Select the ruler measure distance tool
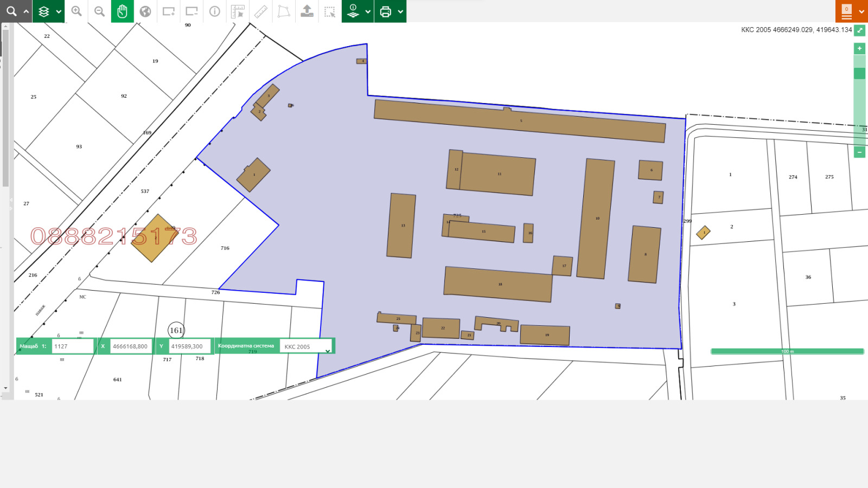The image size is (868, 488). point(261,11)
